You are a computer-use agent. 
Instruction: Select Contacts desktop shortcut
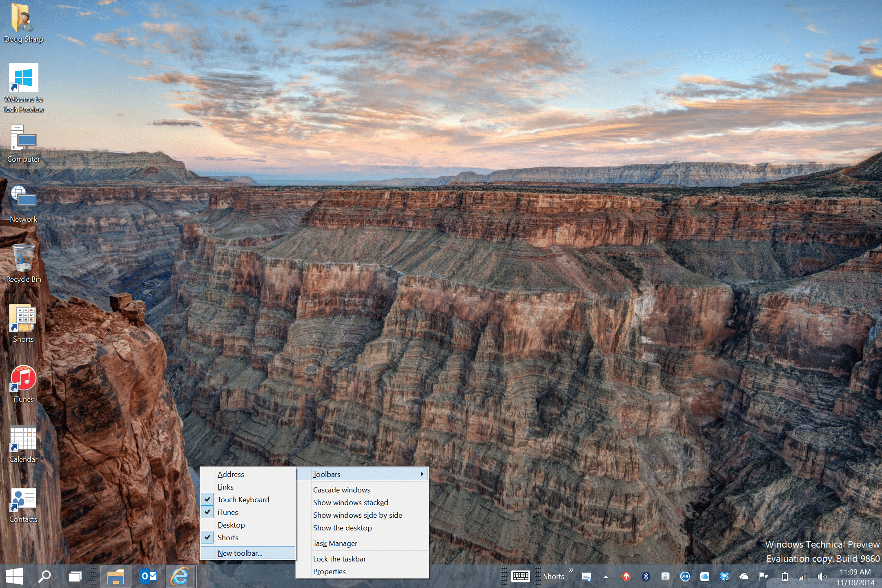24,505
